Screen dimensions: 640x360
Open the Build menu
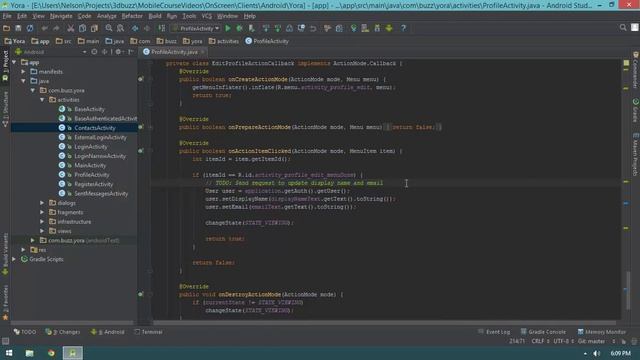tap(155, 16)
